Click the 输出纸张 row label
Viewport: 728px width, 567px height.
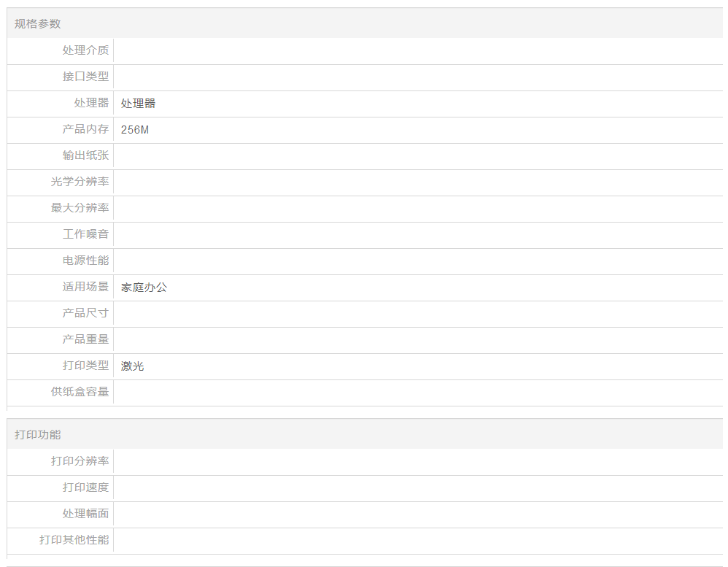click(85, 155)
